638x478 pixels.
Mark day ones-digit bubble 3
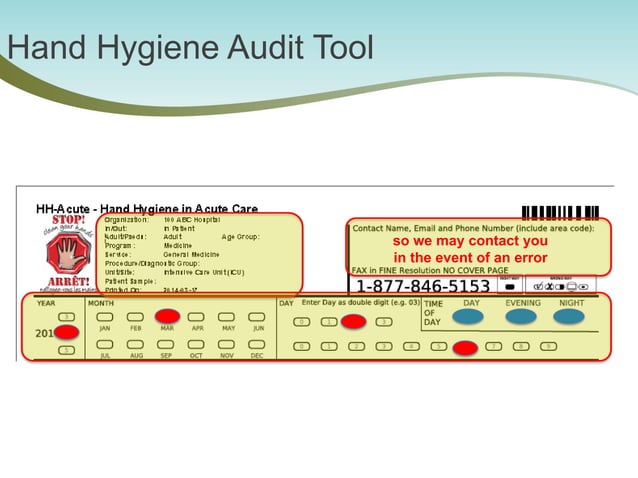384,347
